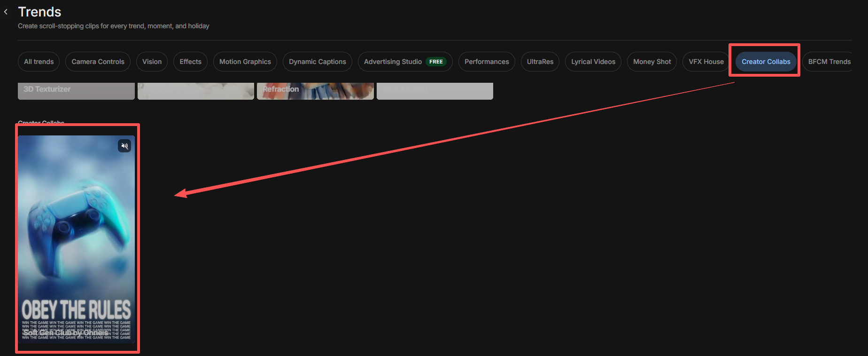
Task: Open the BFCM Trends category
Action: pyautogui.click(x=829, y=62)
